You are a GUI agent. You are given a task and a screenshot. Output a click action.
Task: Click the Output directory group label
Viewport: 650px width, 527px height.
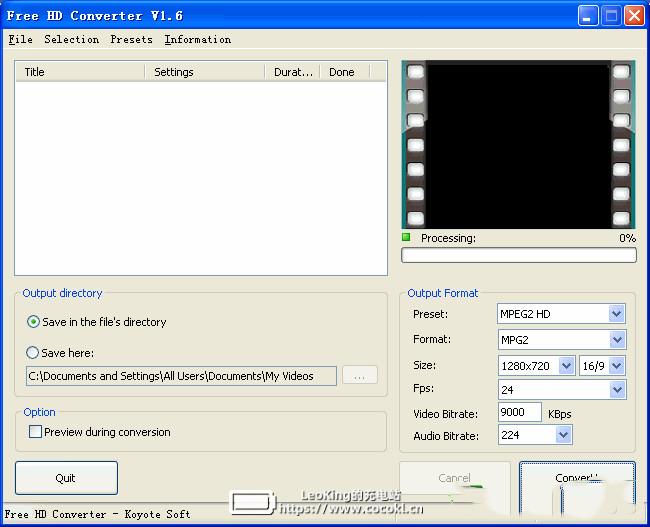point(62,293)
